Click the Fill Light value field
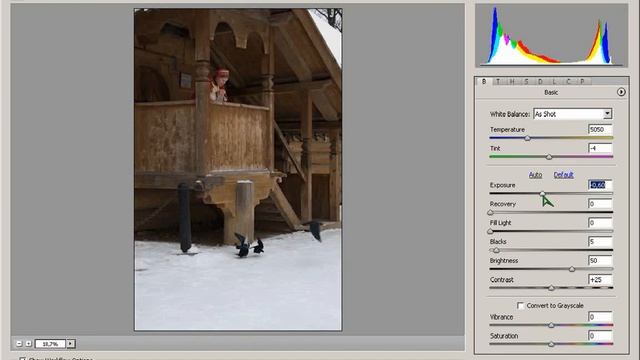640x360 pixels. pos(600,222)
